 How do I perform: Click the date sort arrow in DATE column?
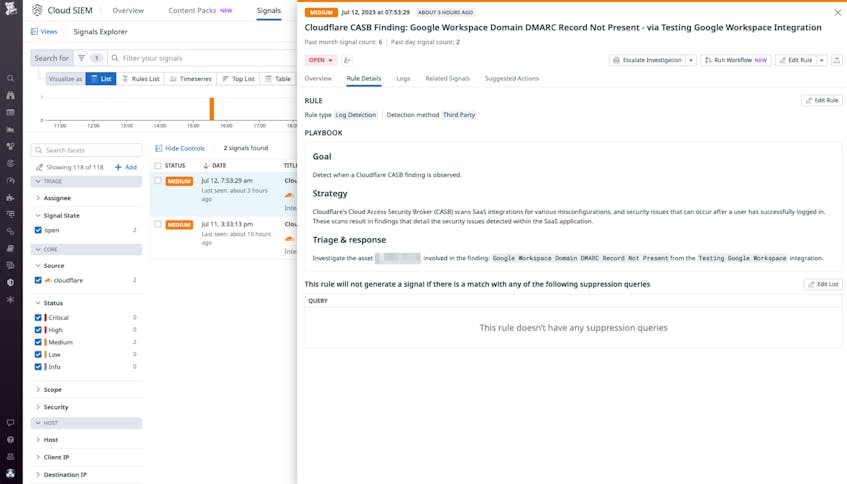pos(206,165)
